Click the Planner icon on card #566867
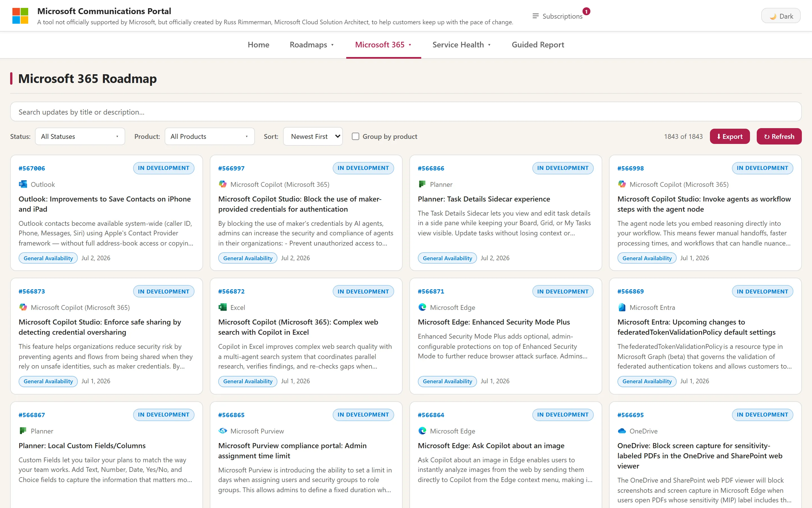Screen dimensions: 812x508 pos(23,431)
